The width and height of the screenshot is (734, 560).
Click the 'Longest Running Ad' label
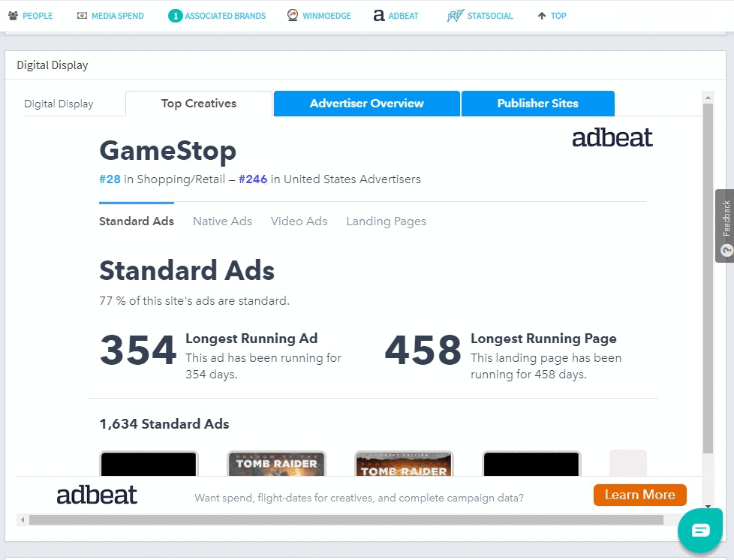tap(251, 338)
